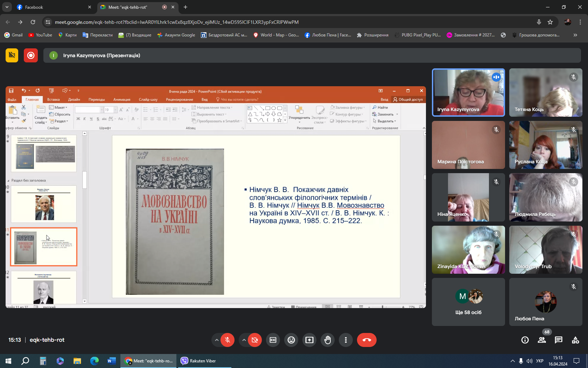Turn on the camera toggle
588x368 pixels.
(255, 340)
